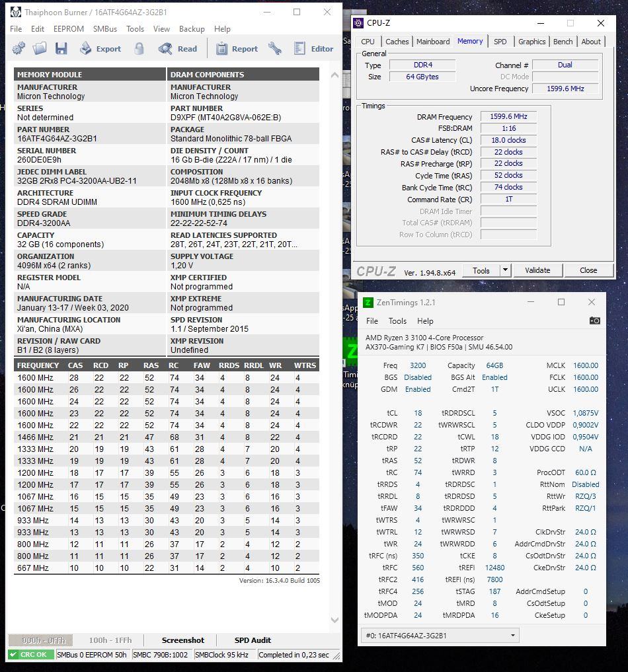Open the Tools menu in ZenTimings
Screen dimensions: 628x672
pos(397,321)
